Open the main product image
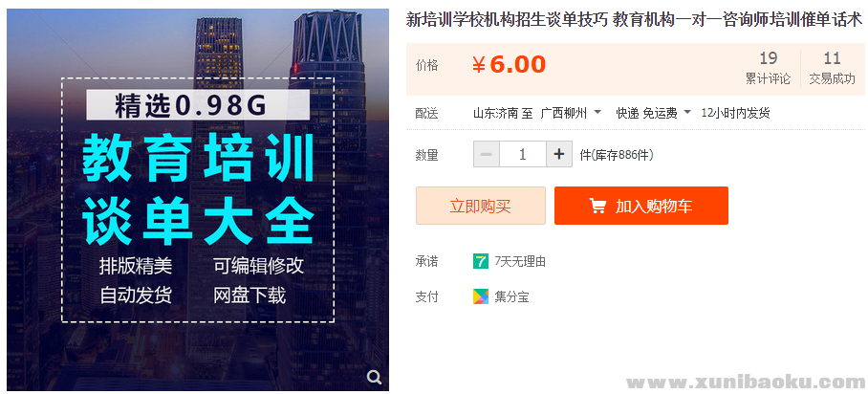The width and height of the screenshot is (868, 394). 198,196
